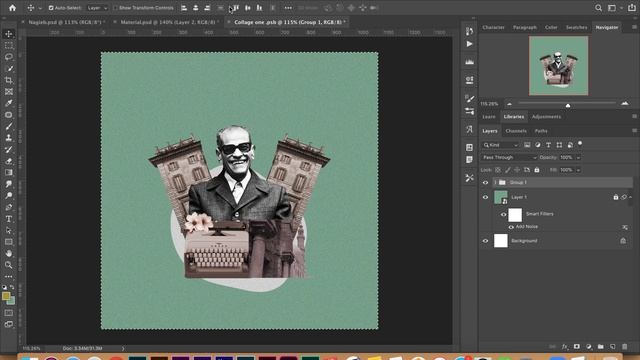
Task: Toggle the Auto-Select checkbox
Action: click(51, 8)
